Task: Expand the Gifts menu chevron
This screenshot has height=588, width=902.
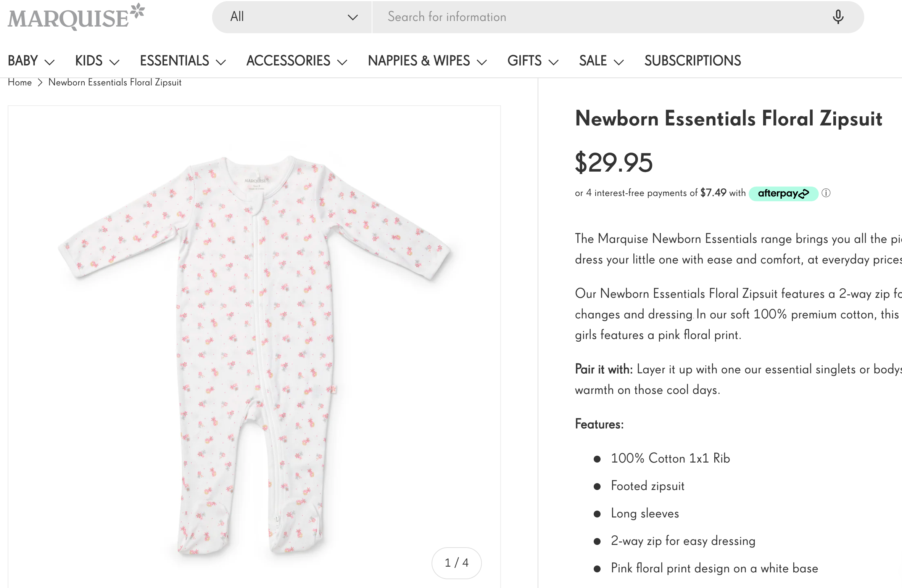Action: pyautogui.click(x=554, y=62)
